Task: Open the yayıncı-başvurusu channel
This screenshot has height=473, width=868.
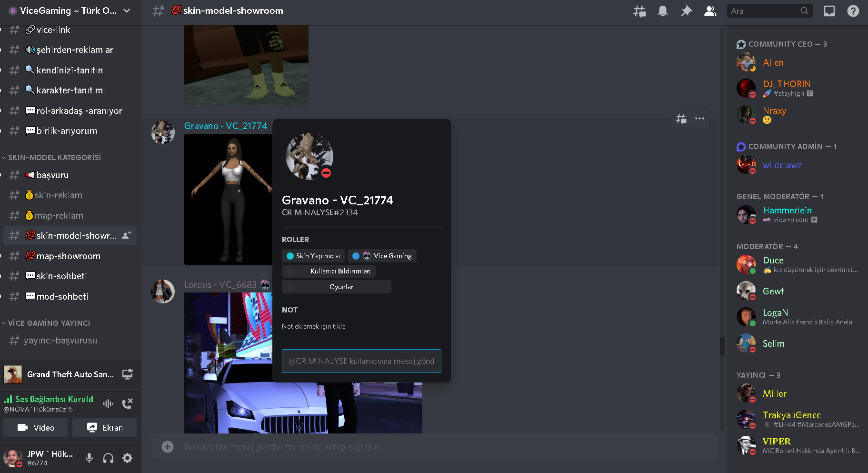Action: (x=70, y=341)
